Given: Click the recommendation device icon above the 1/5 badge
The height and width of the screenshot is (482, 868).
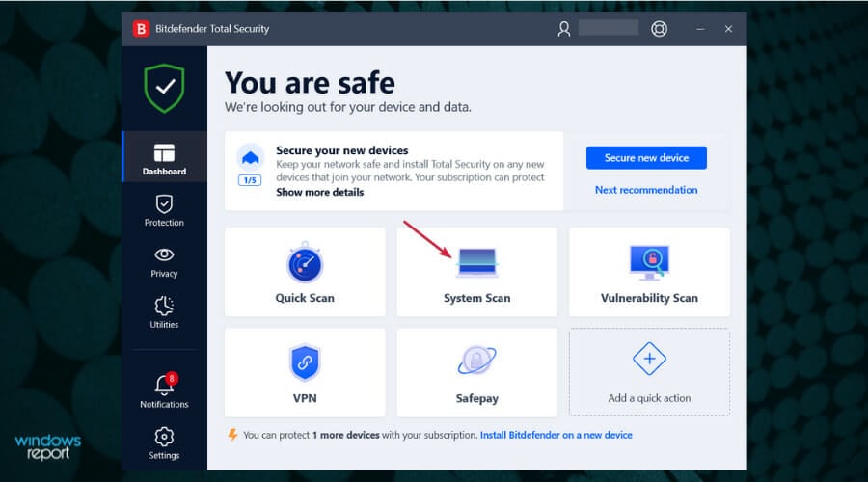Looking at the screenshot, I should coord(250,158).
